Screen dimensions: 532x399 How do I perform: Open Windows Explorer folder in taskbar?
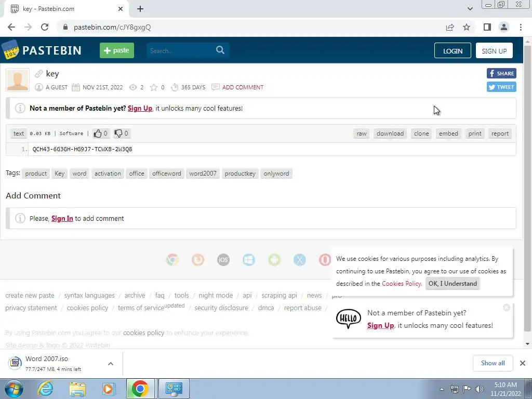pos(77,389)
